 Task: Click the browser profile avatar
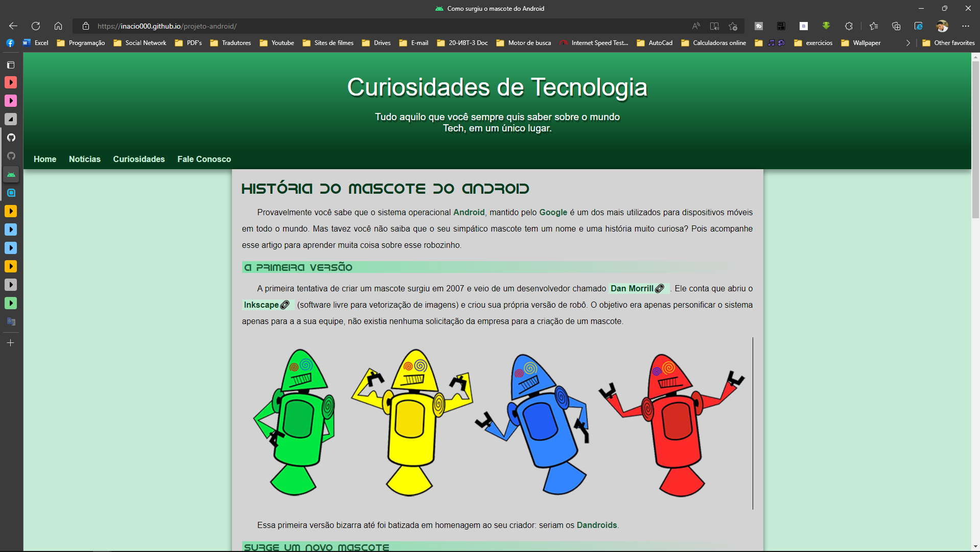point(943,26)
